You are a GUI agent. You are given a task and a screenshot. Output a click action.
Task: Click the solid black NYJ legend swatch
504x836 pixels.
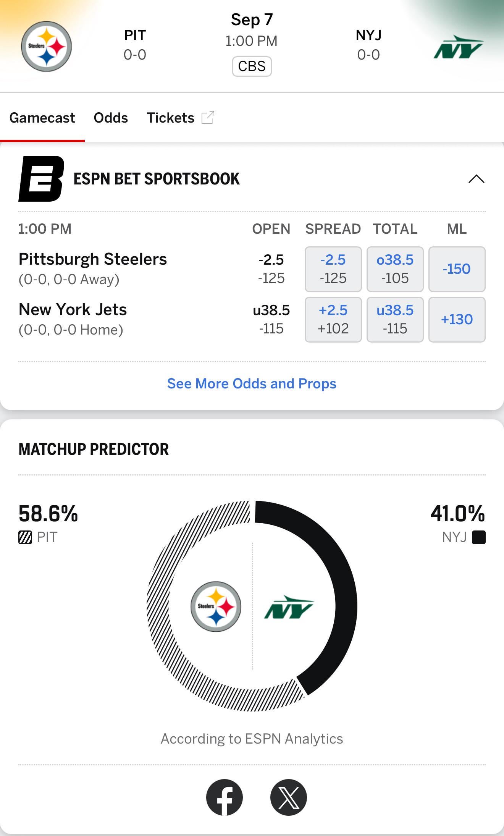point(478,537)
